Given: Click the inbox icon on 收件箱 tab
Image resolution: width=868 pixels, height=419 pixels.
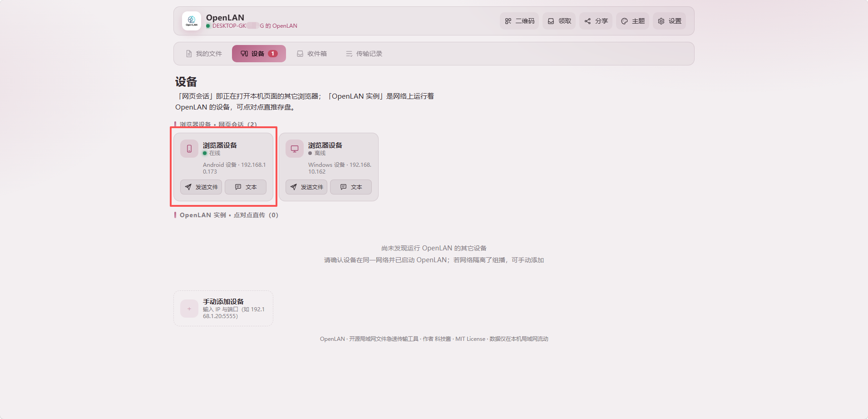Looking at the screenshot, I should click(300, 54).
